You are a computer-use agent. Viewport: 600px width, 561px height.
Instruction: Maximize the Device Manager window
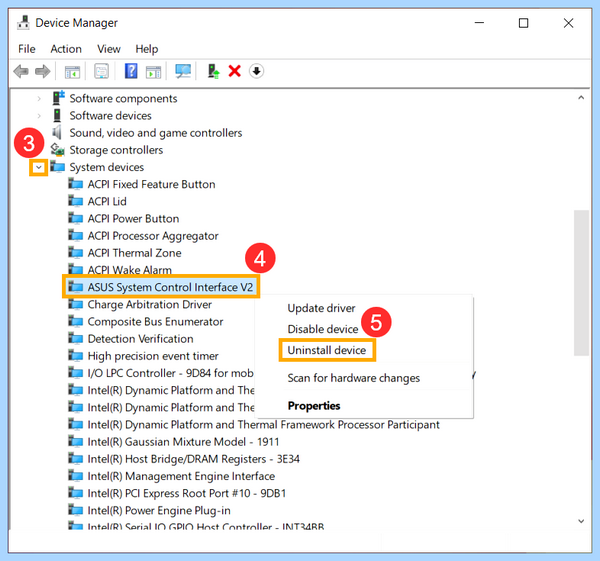(x=523, y=23)
